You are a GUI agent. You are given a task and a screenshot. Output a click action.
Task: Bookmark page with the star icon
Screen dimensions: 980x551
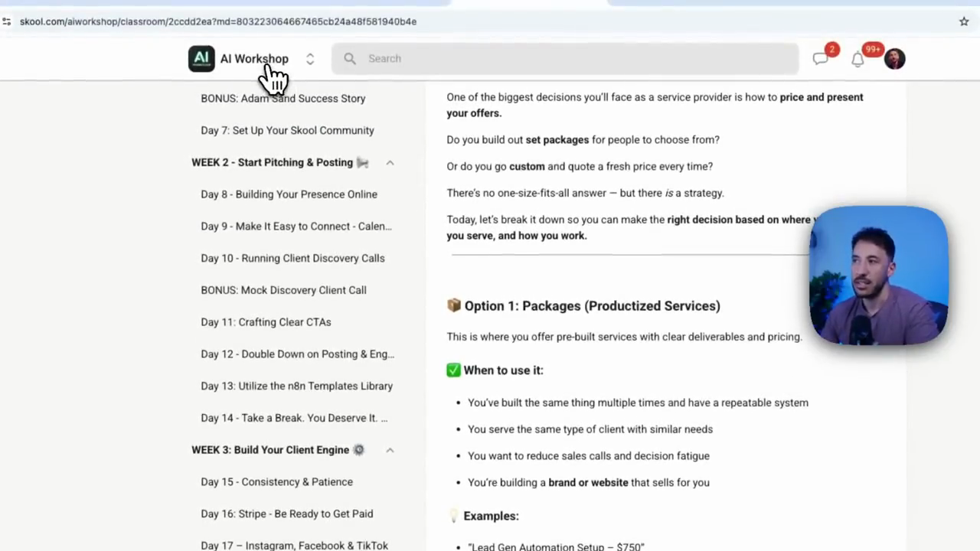pyautogui.click(x=964, y=21)
